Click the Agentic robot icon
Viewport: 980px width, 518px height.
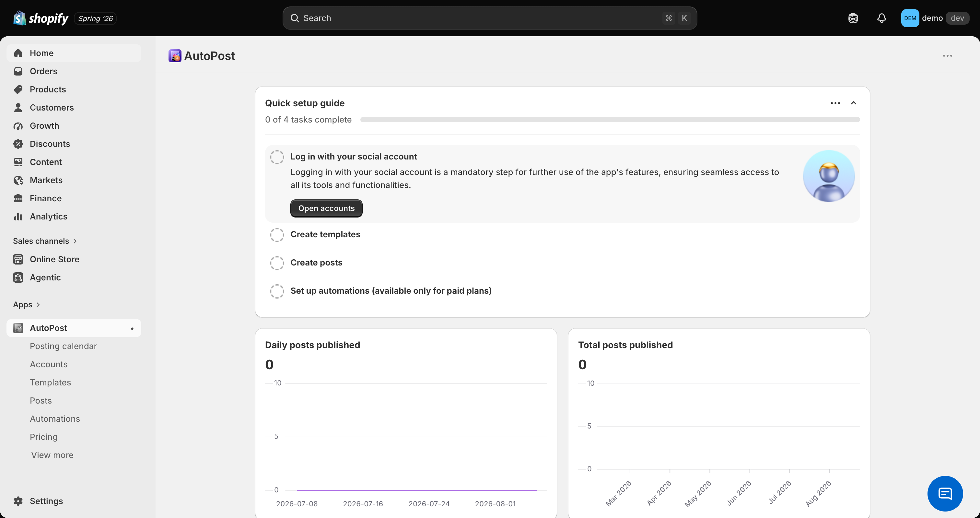coord(18,277)
